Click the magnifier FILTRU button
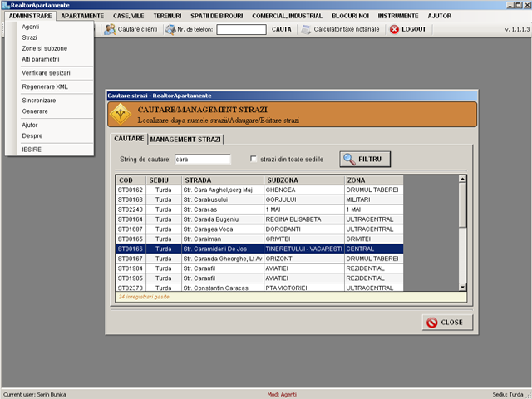This screenshot has height=399, width=532. tap(366, 158)
